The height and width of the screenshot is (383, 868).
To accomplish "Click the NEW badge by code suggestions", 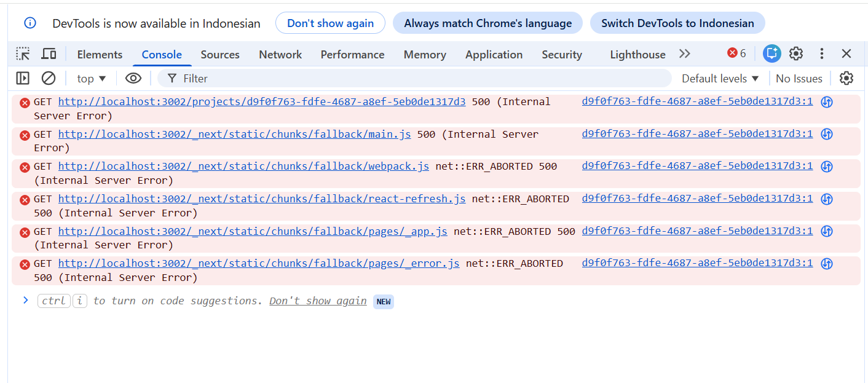I will (x=384, y=301).
